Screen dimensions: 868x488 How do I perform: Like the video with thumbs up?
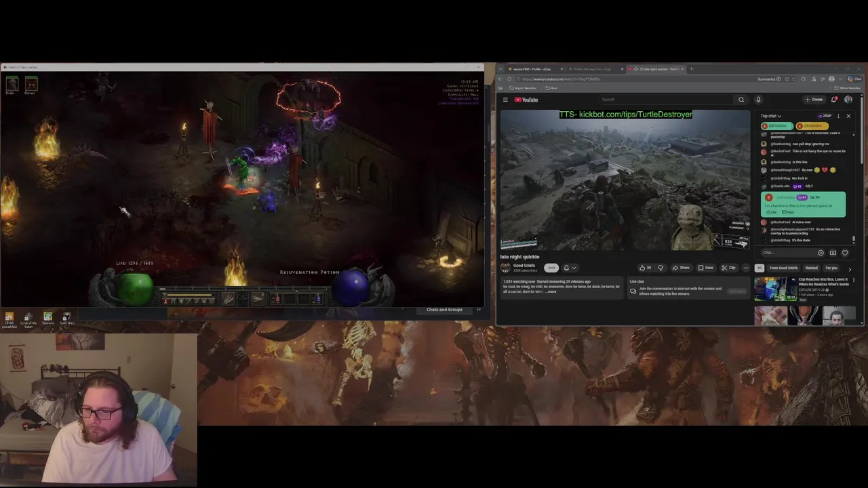tap(645, 268)
